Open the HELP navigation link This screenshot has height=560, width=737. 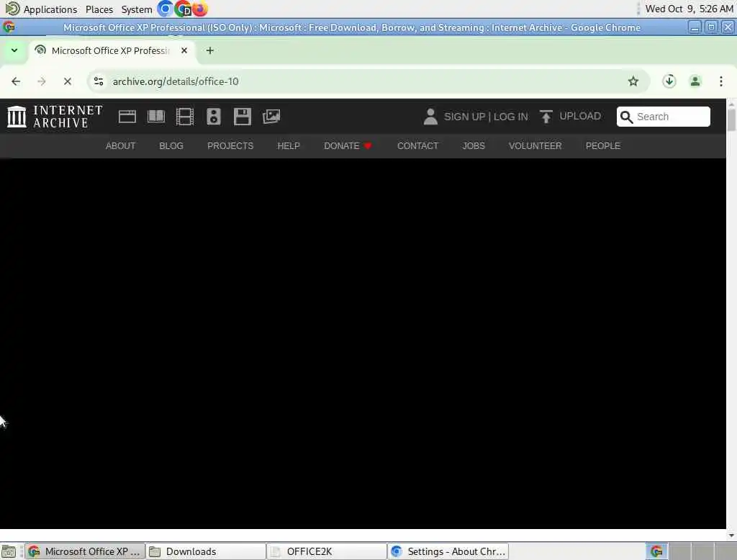(x=289, y=146)
